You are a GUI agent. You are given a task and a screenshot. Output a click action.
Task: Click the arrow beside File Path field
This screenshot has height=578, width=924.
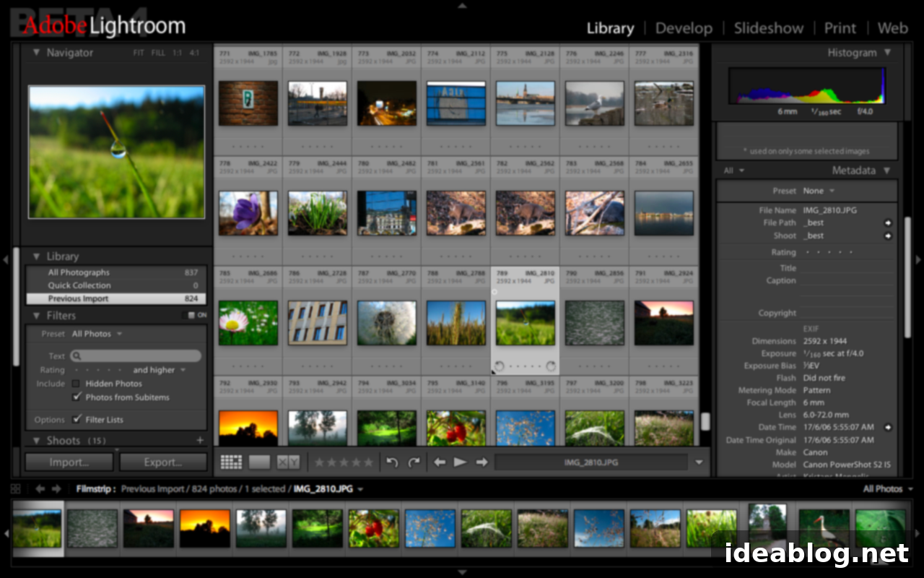(x=887, y=223)
